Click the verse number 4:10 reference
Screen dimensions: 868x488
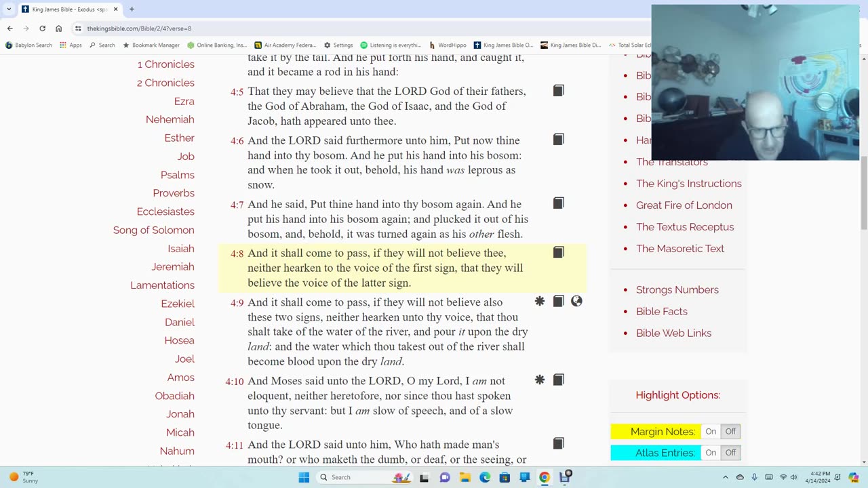[x=235, y=382]
